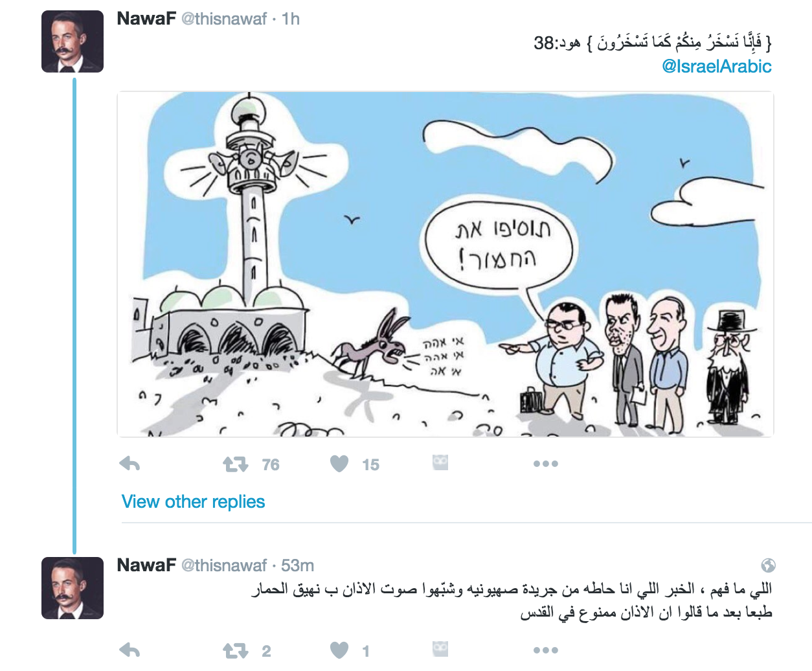Open analytics icon on first tweet
The height and width of the screenshot is (671, 812).
pyautogui.click(x=440, y=462)
